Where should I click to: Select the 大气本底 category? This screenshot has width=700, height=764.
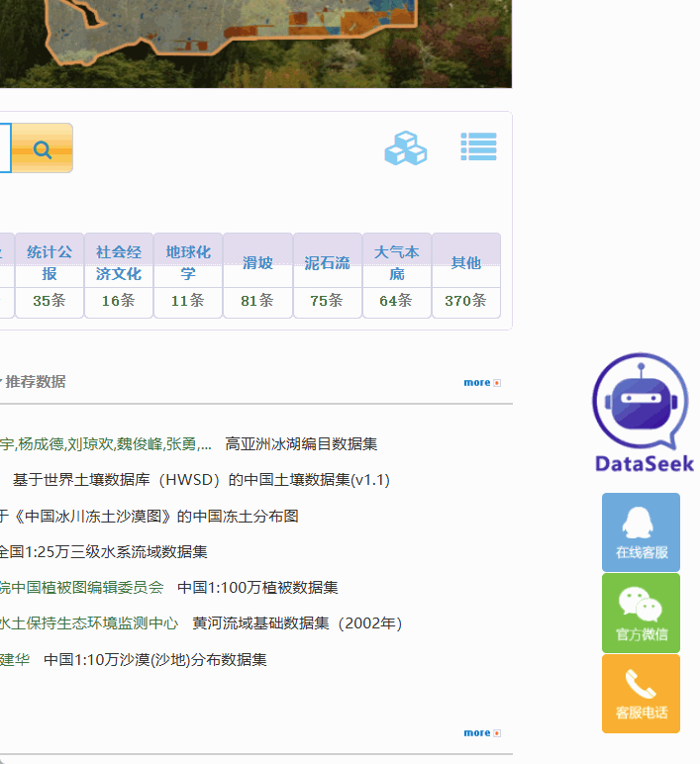click(x=396, y=262)
